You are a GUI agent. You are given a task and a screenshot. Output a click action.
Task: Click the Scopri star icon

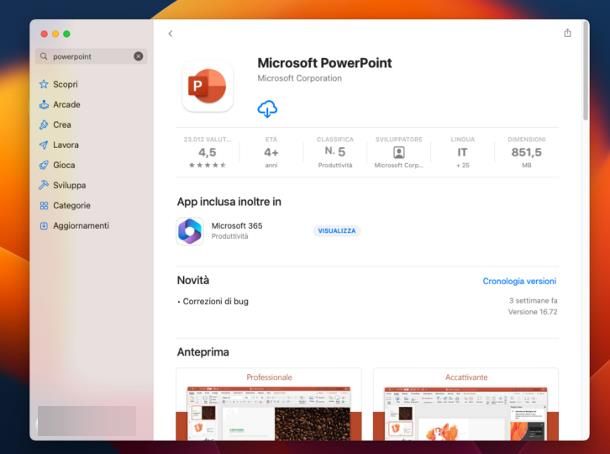coord(44,84)
